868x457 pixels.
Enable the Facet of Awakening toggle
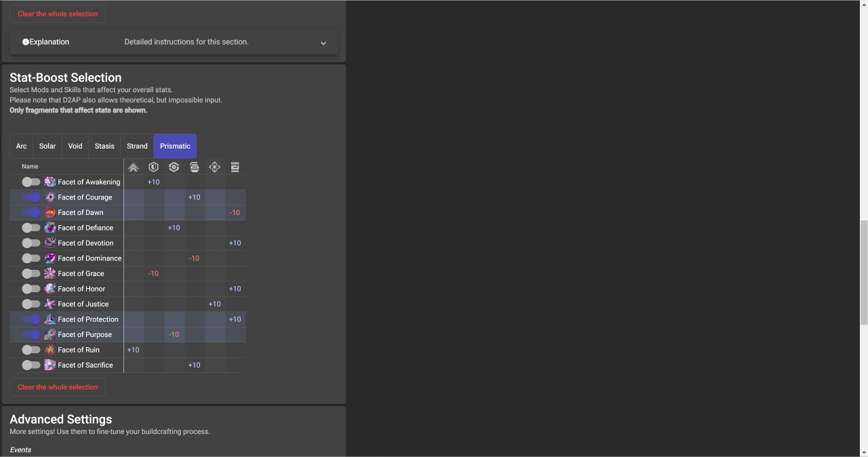tap(31, 182)
